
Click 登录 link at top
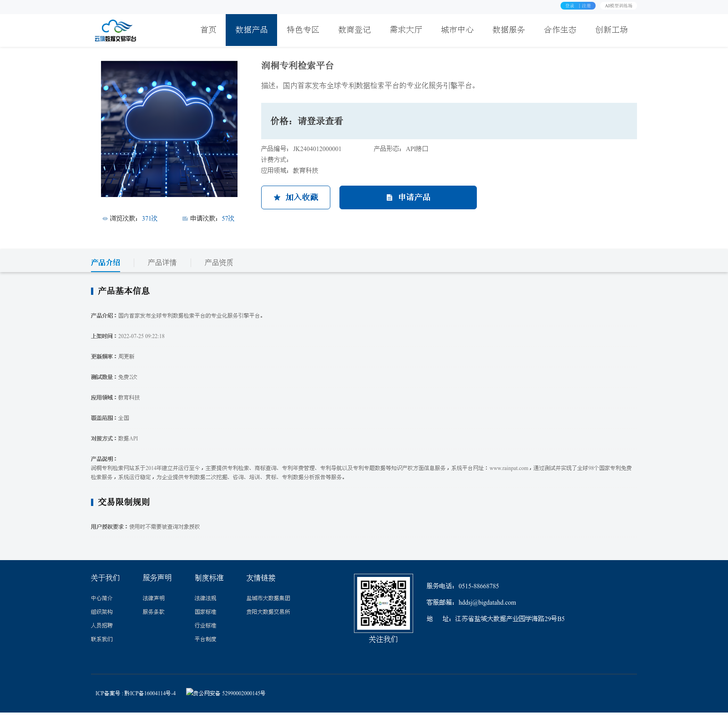tap(570, 6)
